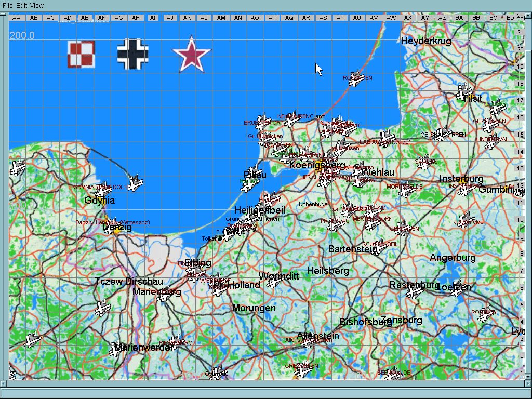Select the Gerdauen airfield icon
The image size is (532, 399).
(403, 229)
